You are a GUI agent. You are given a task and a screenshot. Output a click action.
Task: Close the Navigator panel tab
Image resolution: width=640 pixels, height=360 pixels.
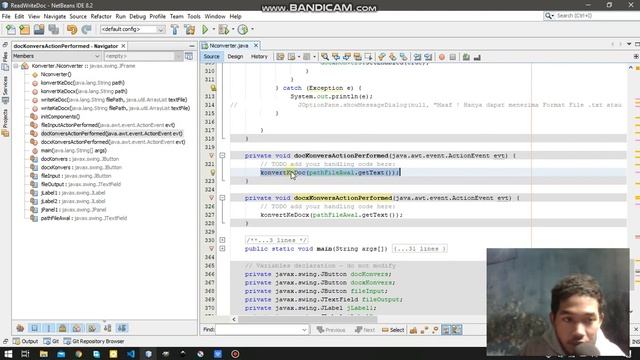click(x=123, y=46)
